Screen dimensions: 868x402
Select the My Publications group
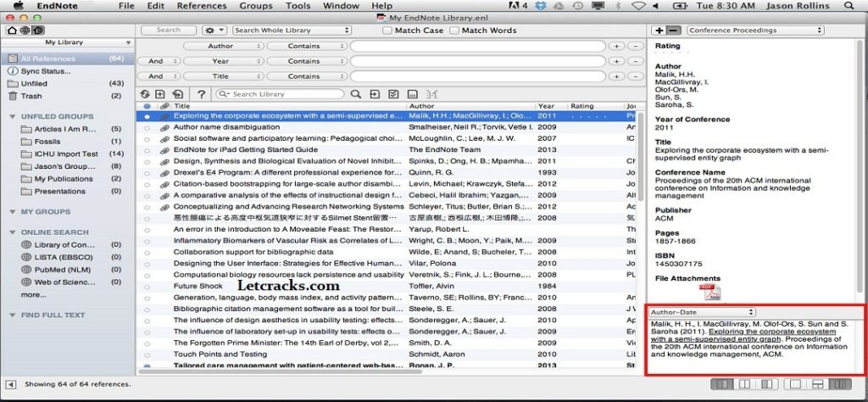coord(64,179)
